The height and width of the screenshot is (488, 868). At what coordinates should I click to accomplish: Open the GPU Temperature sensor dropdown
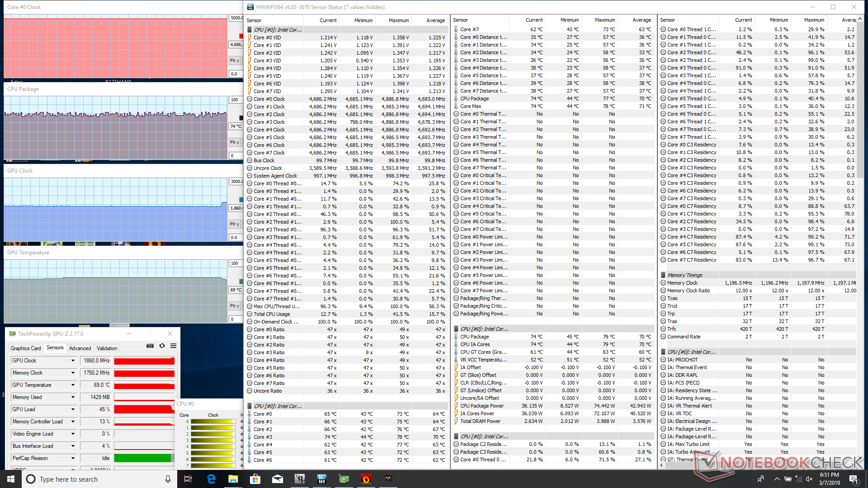click(73, 385)
